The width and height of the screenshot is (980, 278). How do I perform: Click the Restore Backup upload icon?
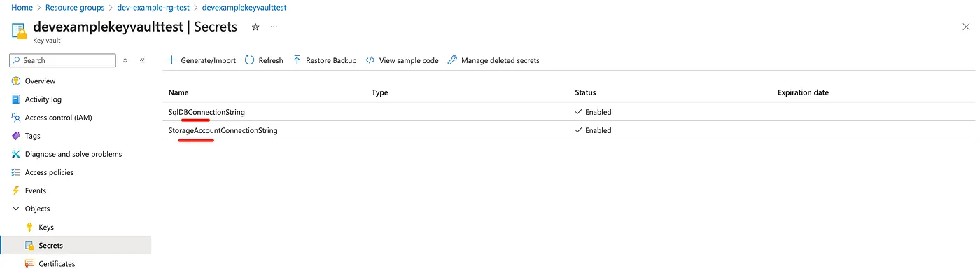297,60
